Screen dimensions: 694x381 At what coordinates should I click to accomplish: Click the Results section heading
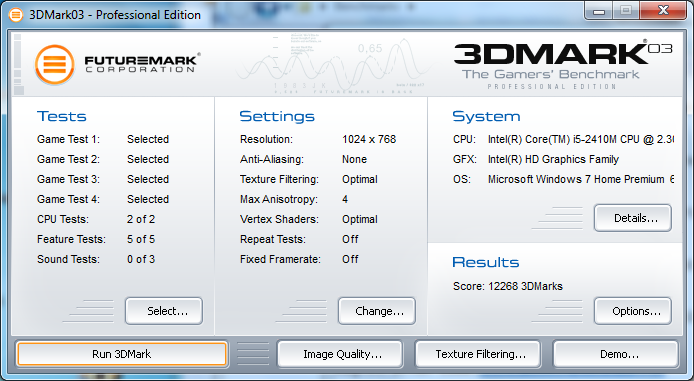coord(486,262)
